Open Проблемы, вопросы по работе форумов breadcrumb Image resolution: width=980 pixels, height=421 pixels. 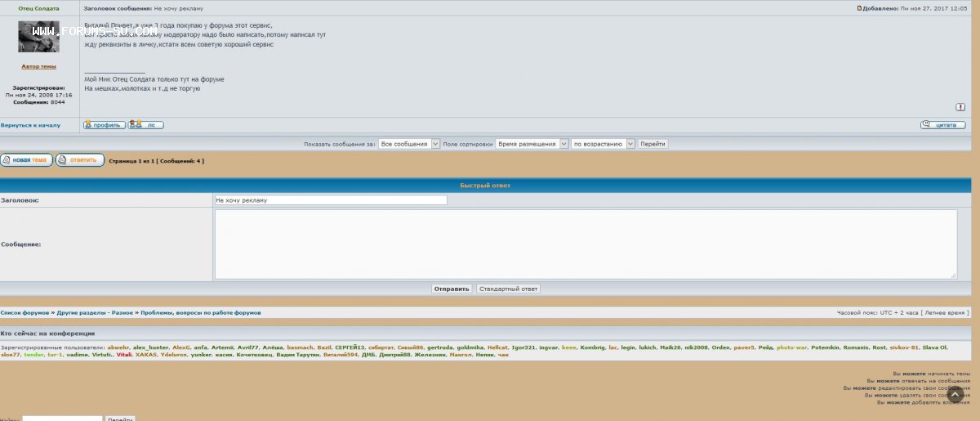click(201, 313)
